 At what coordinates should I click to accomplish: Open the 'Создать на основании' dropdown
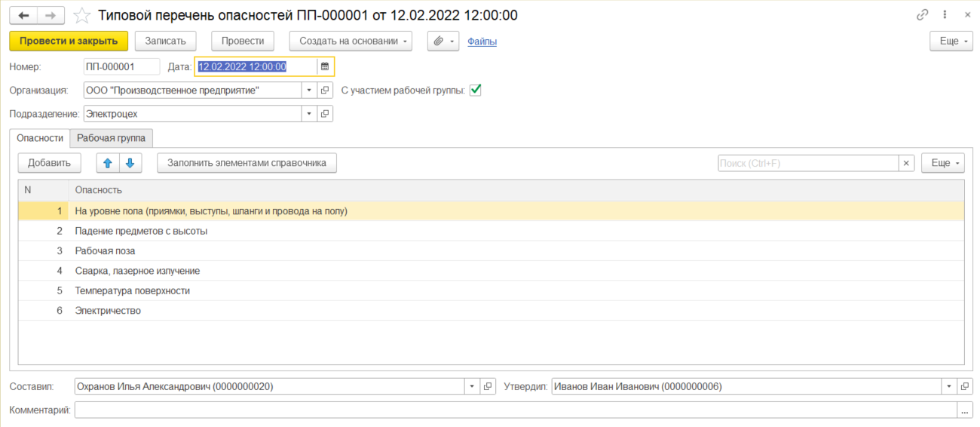351,41
